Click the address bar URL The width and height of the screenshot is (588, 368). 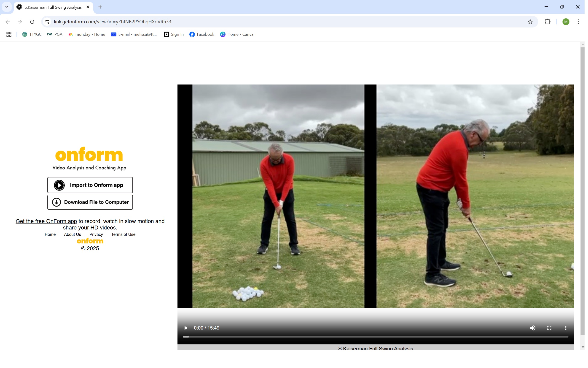point(112,22)
